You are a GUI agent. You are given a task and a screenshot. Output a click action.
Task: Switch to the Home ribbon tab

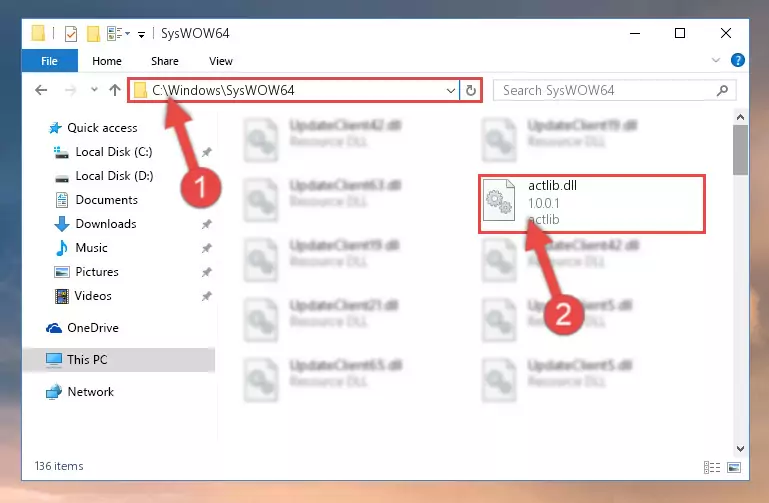coord(107,61)
